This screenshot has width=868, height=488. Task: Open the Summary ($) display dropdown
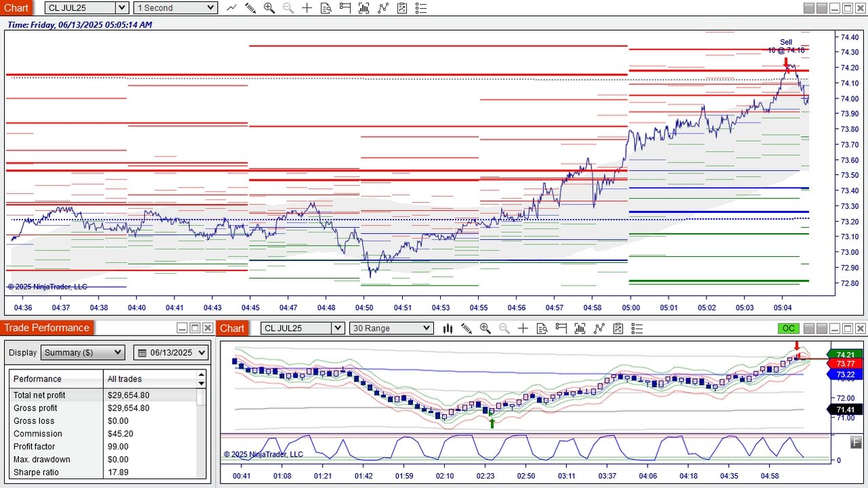(83, 352)
